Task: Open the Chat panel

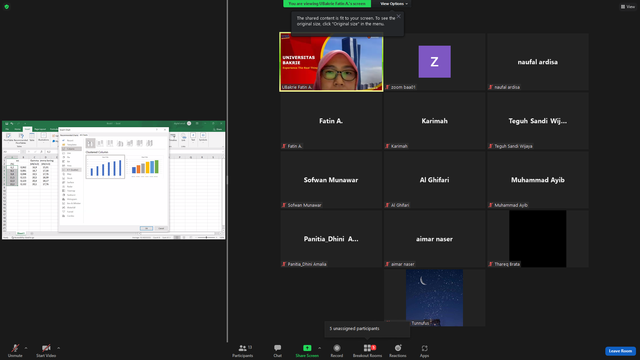Action: click(x=278, y=350)
